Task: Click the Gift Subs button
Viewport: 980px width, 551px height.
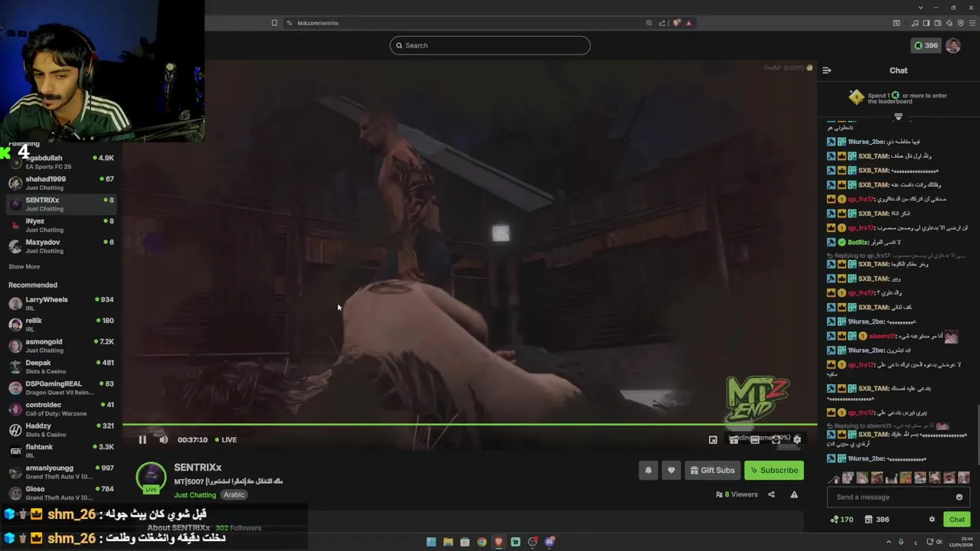Action: 712,470
